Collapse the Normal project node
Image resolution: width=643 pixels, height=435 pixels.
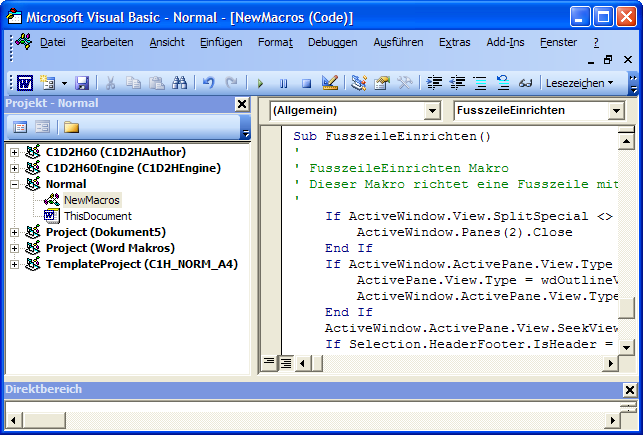coord(14,184)
